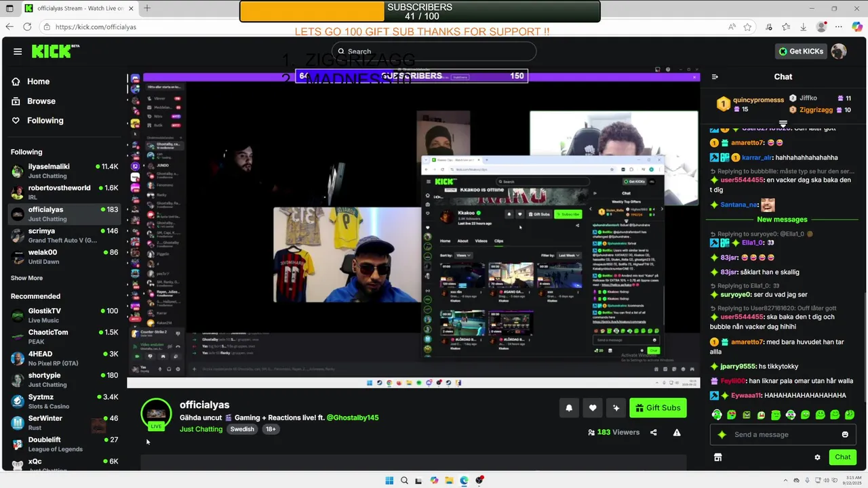Select welak00 channel in Following list
The image size is (868, 488).
(64, 257)
